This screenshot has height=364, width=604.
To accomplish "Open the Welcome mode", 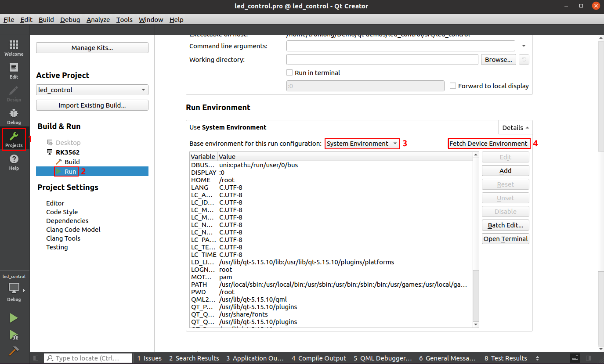I will point(14,48).
